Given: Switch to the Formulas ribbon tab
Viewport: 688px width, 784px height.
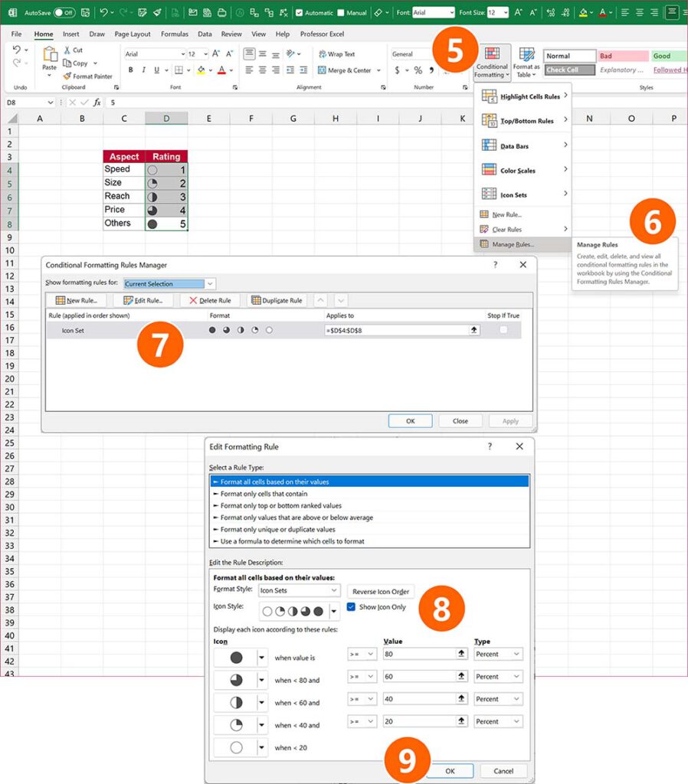Looking at the screenshot, I should point(174,34).
